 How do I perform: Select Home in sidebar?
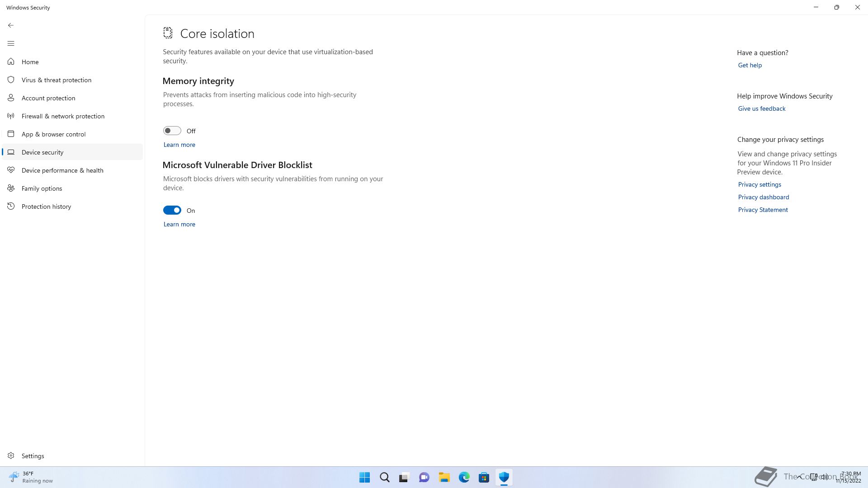72,61
